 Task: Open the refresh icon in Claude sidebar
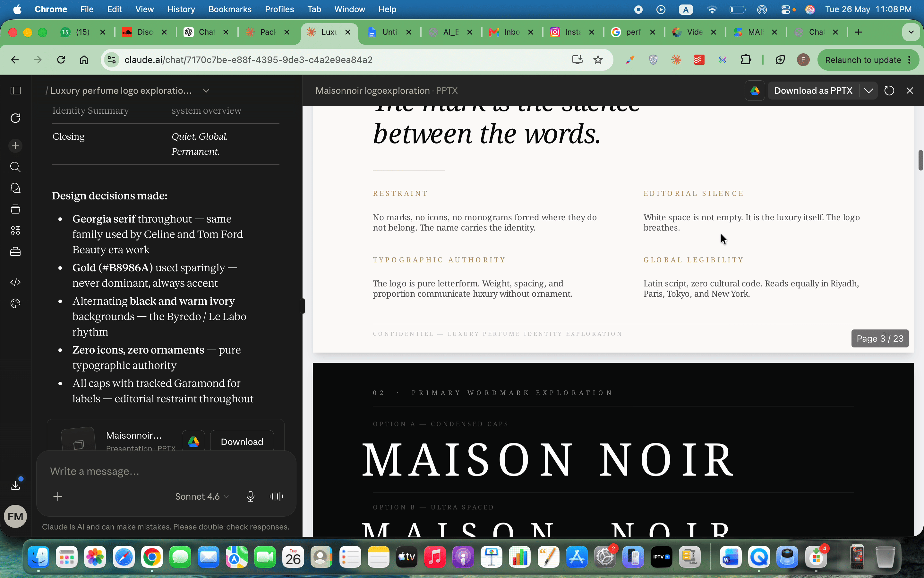(x=16, y=118)
